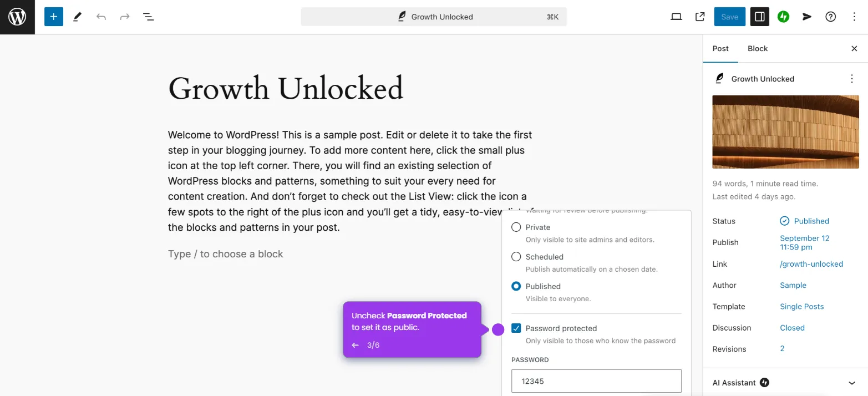
Task: Switch to the Post tab
Action: click(720, 49)
